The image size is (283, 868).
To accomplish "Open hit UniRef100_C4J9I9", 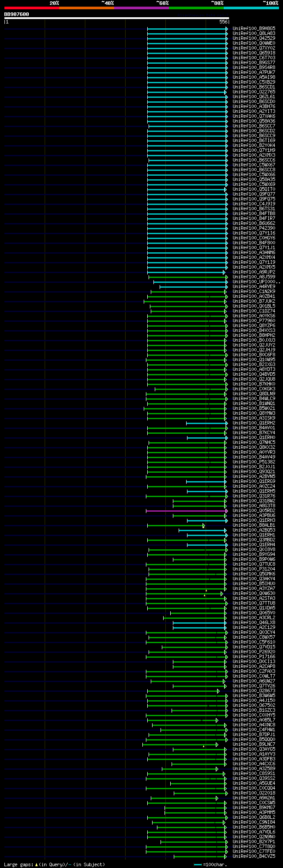I will click(254, 204).
